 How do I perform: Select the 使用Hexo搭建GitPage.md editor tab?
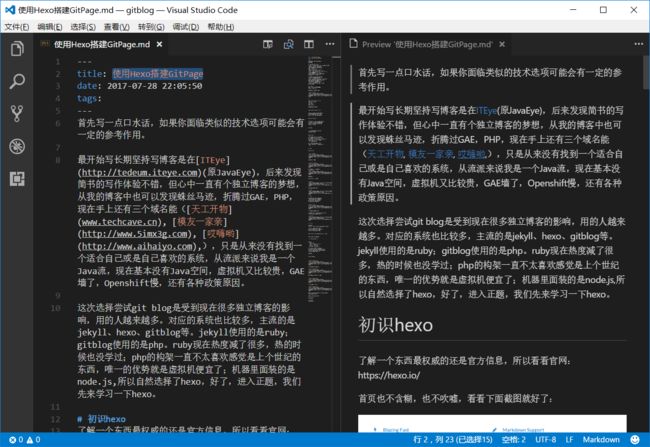102,44
